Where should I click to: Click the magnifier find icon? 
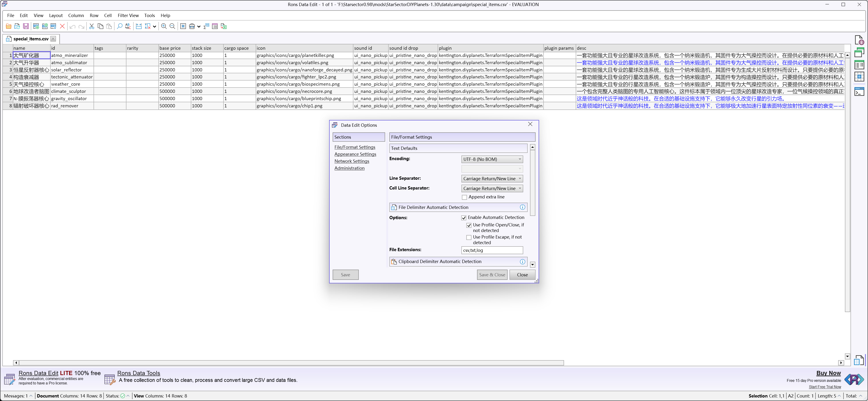[x=119, y=26]
